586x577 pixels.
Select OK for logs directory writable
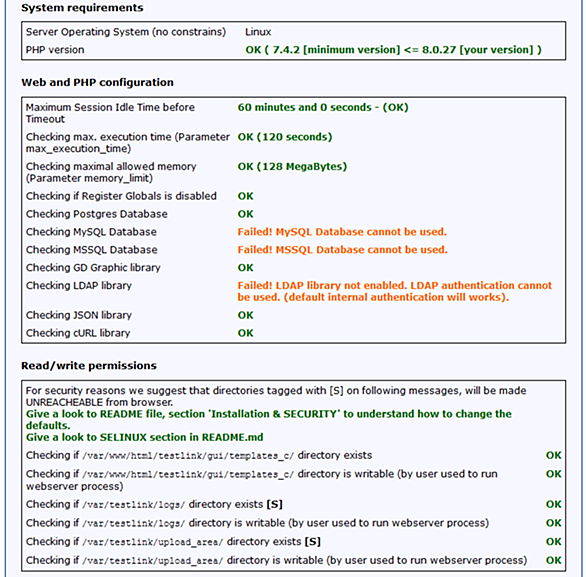(553, 523)
